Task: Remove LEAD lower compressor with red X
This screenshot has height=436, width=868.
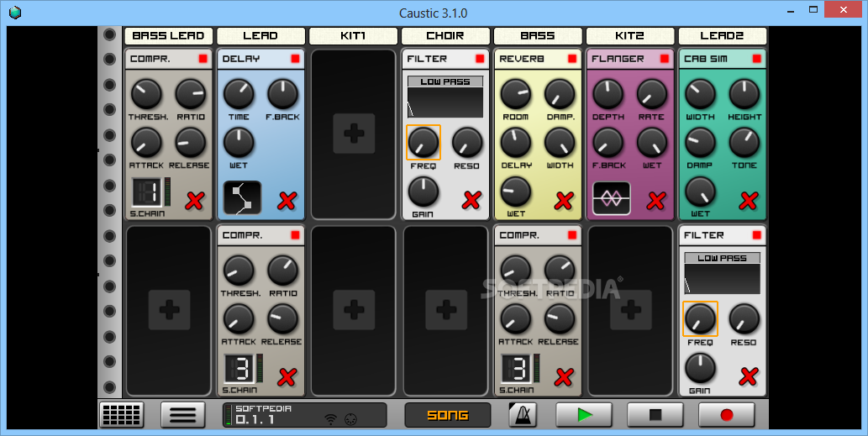Action: (x=287, y=377)
